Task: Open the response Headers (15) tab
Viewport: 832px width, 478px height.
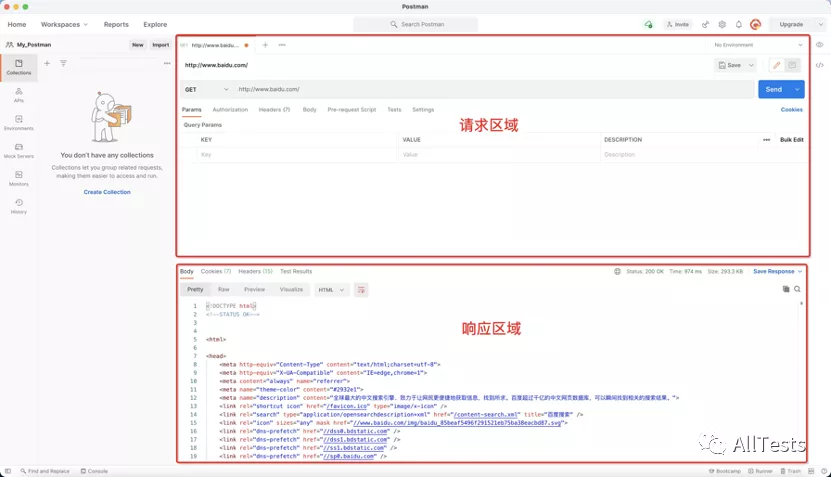Action: (x=255, y=271)
